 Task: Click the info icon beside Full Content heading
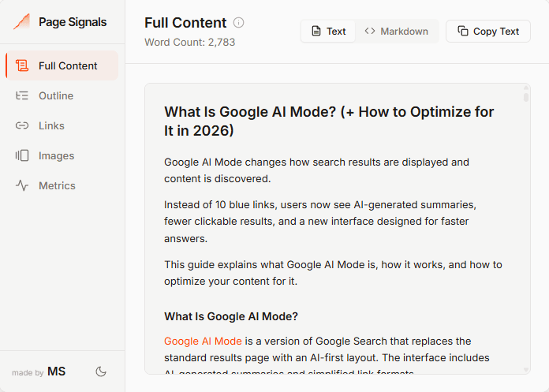click(x=238, y=23)
